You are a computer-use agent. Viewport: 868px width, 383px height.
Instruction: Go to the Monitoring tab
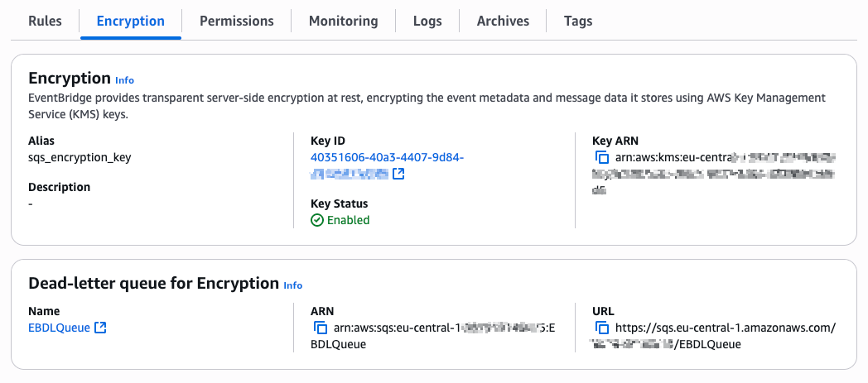(x=343, y=21)
